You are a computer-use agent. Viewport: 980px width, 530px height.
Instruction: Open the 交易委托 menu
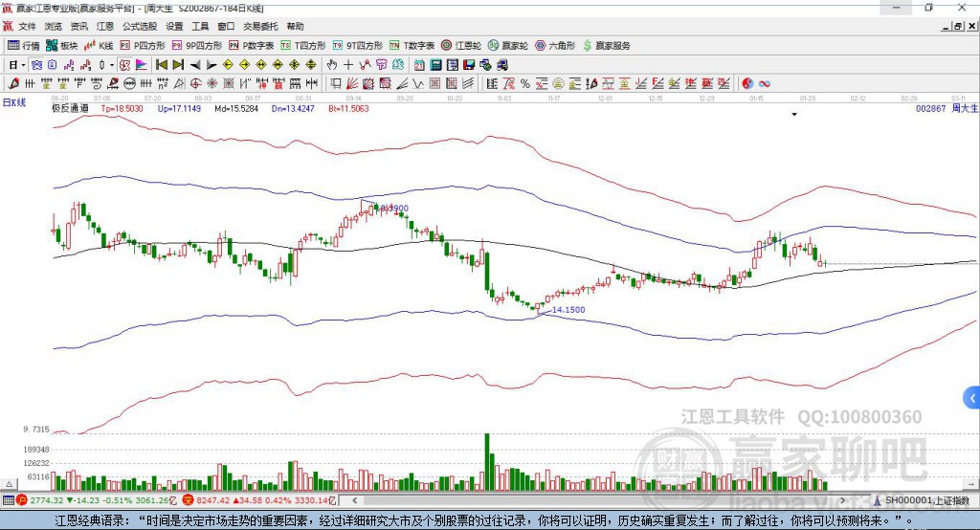click(x=260, y=26)
